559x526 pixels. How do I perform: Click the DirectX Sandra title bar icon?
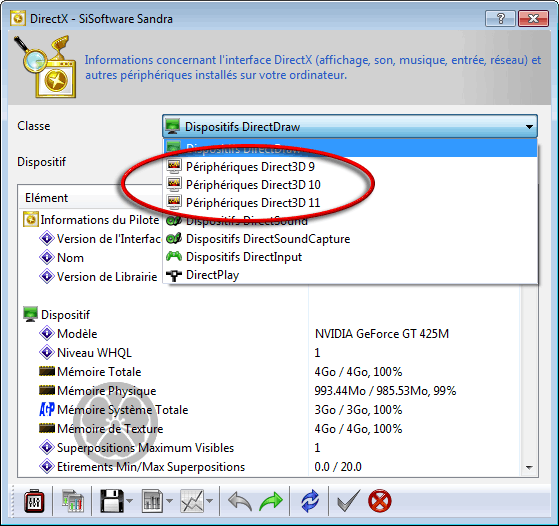18,19
